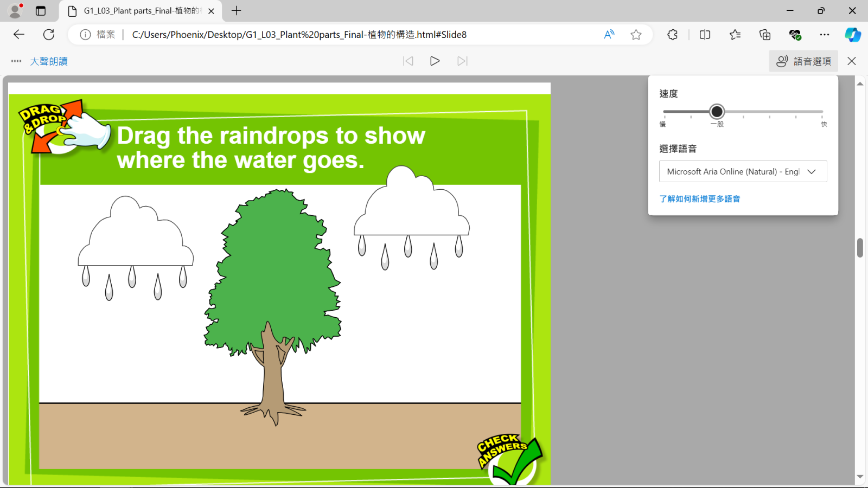Click the Read Aloud icon in the address bar
Screen dimensions: 868x488
(609, 35)
